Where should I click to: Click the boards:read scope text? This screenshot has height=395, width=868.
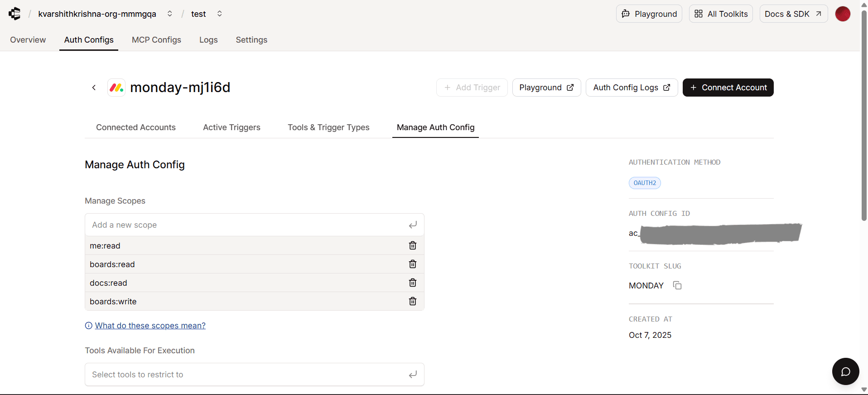(112, 264)
